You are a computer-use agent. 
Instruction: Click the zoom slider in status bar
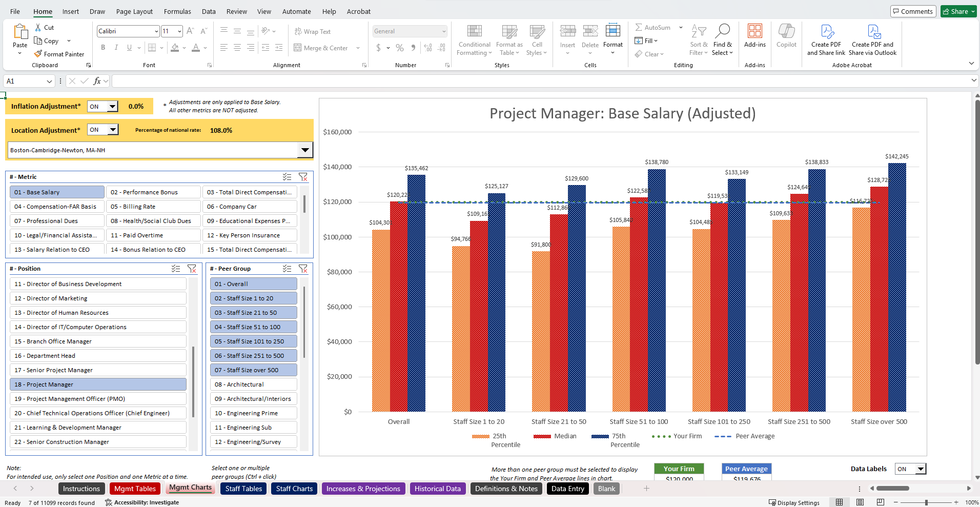coord(926,502)
